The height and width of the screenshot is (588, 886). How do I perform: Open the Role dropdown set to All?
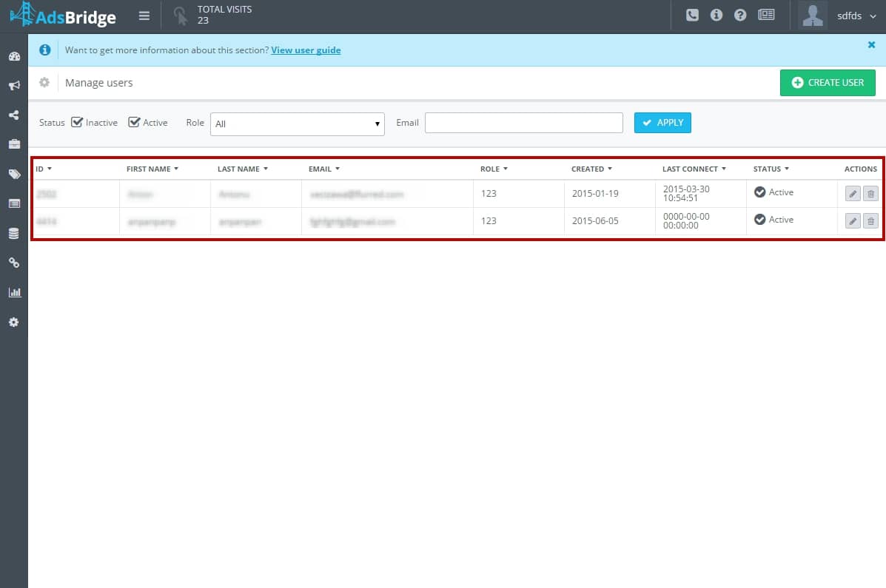click(x=298, y=124)
